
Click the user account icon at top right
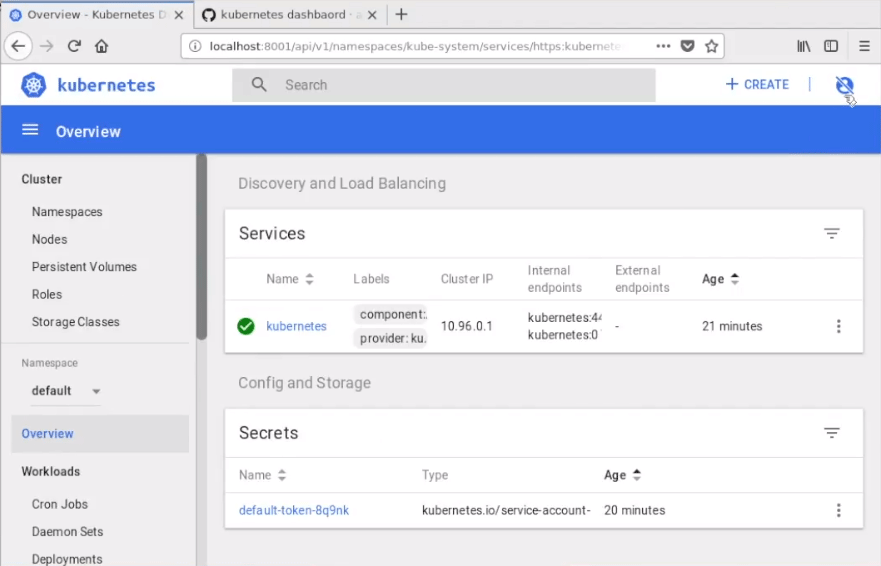844,85
